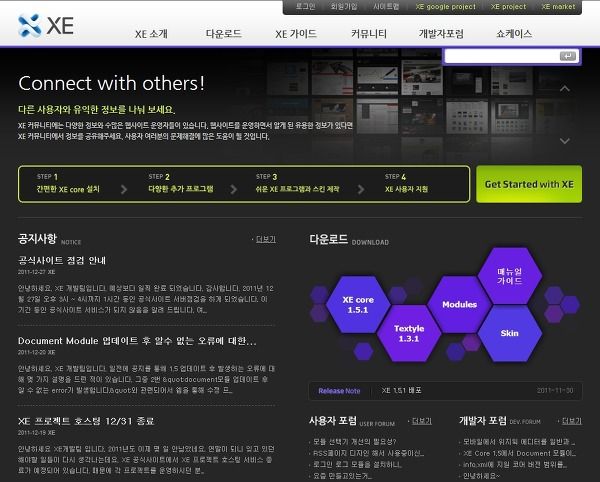Click the arrow after STEP 2
The image size is (600, 482).
233,189
